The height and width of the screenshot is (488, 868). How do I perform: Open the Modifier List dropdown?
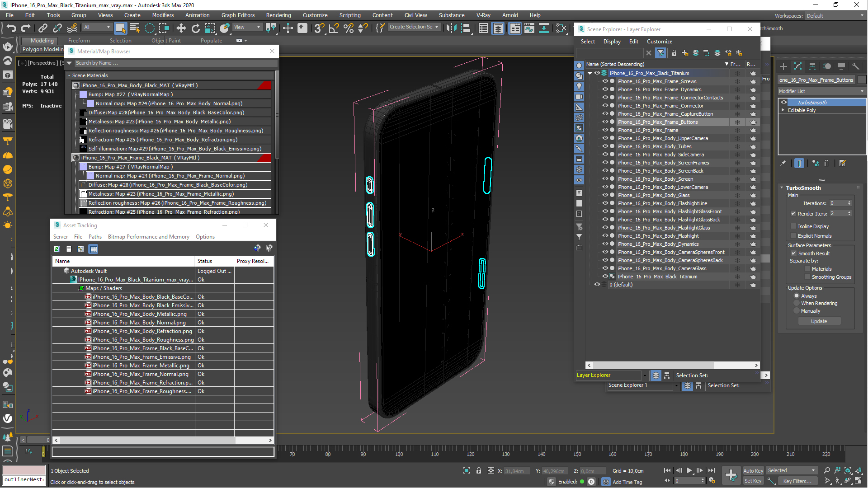821,91
